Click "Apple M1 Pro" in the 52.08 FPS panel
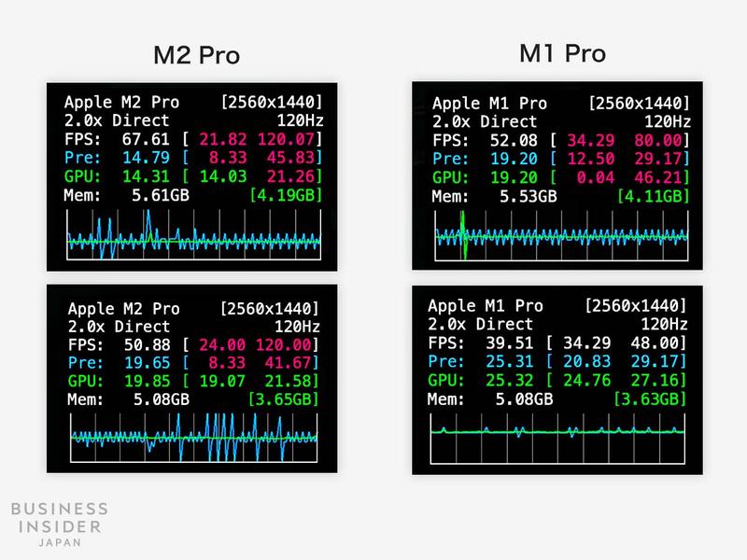This screenshot has height=560, width=747. pyautogui.click(x=489, y=104)
